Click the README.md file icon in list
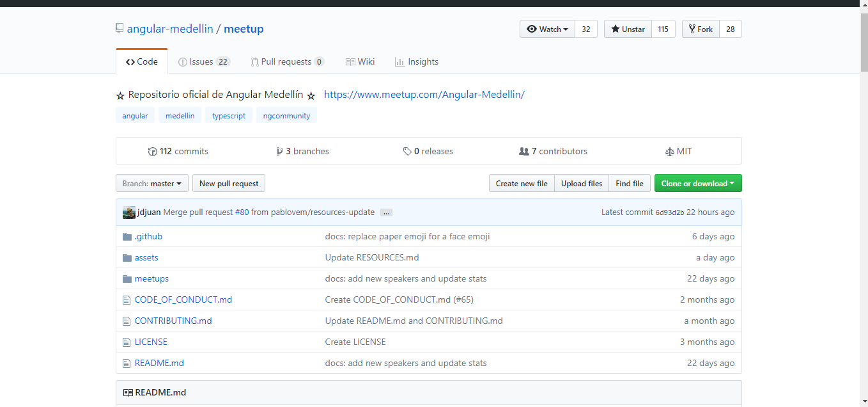868x407 pixels. pos(127,363)
